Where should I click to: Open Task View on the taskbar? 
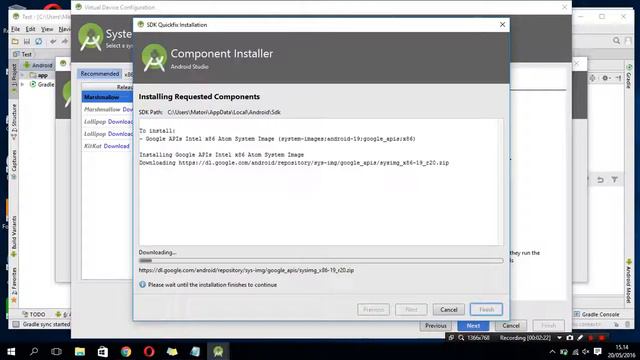point(56,351)
